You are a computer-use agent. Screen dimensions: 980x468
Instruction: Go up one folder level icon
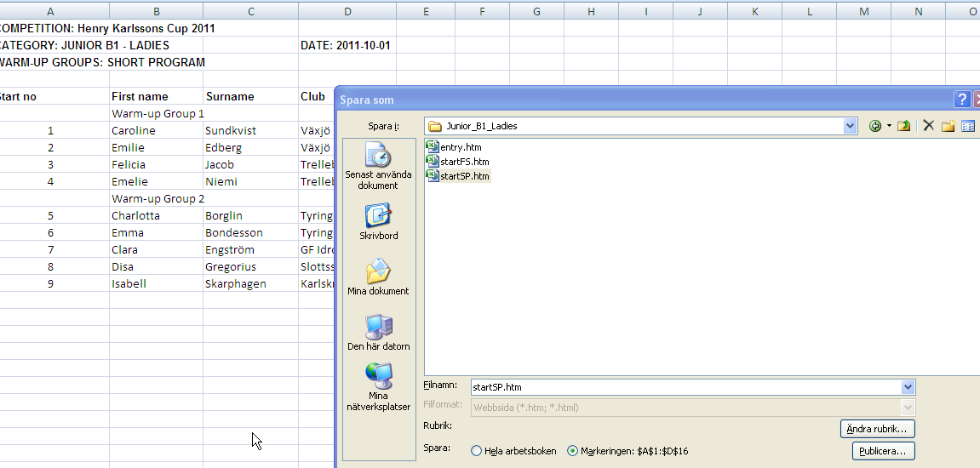click(903, 126)
